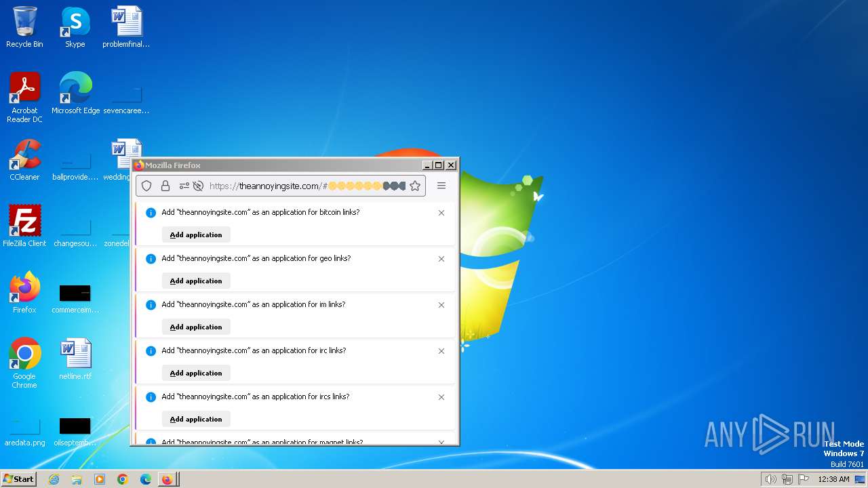
Task: Dismiss the im links notification
Action: pos(441,305)
